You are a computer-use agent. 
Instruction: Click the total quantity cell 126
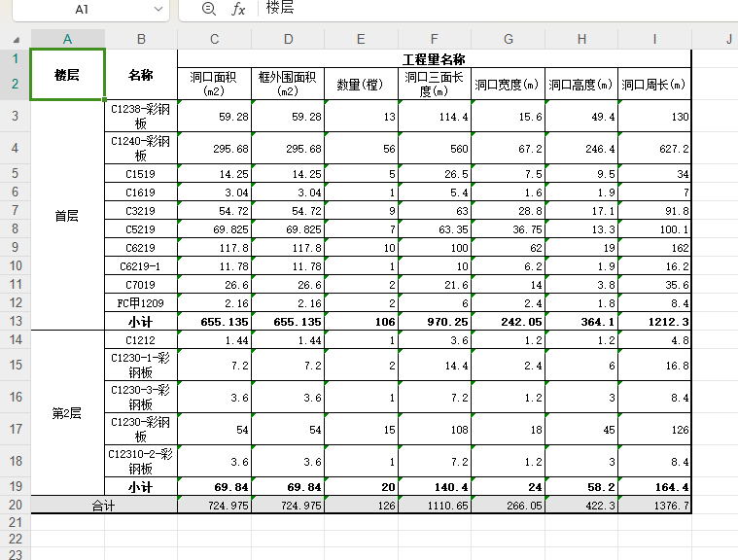click(x=361, y=505)
